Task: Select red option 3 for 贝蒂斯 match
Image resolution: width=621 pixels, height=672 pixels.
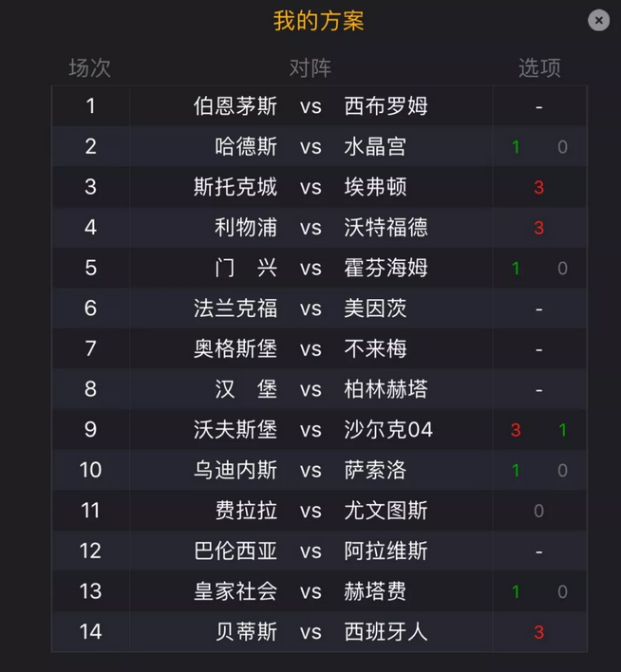Action: pyautogui.click(x=539, y=632)
